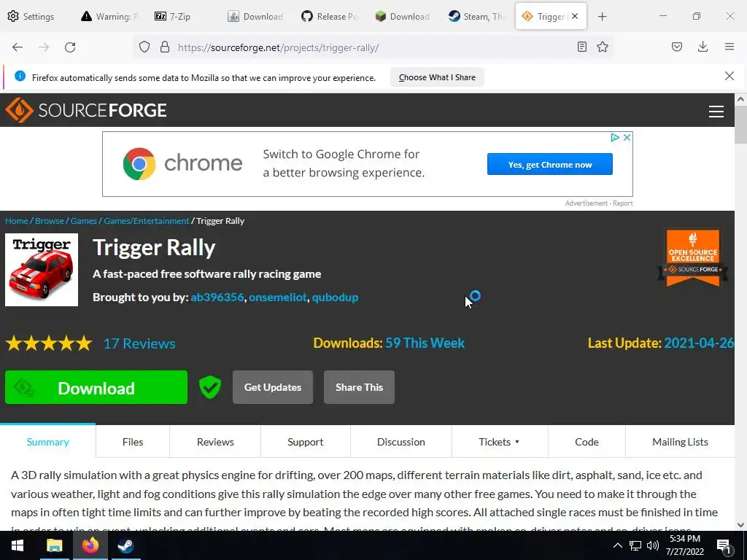Go back to previous page

[x=18, y=47]
